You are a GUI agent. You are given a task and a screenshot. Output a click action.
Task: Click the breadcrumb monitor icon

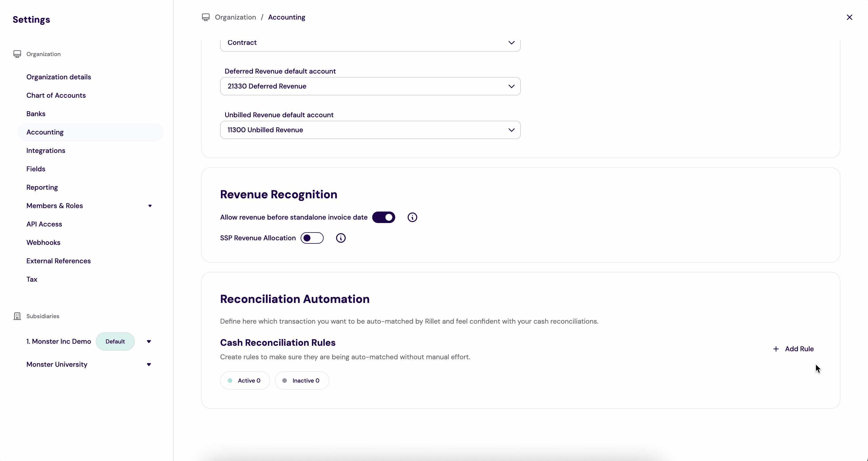(x=206, y=17)
